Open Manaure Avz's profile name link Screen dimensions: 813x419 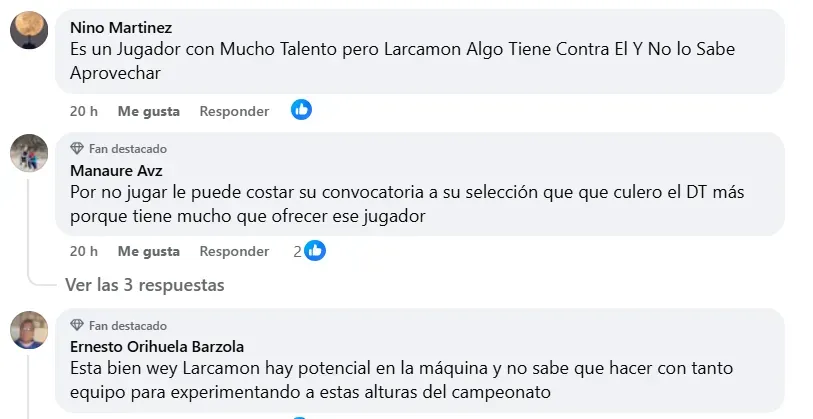[x=116, y=170]
